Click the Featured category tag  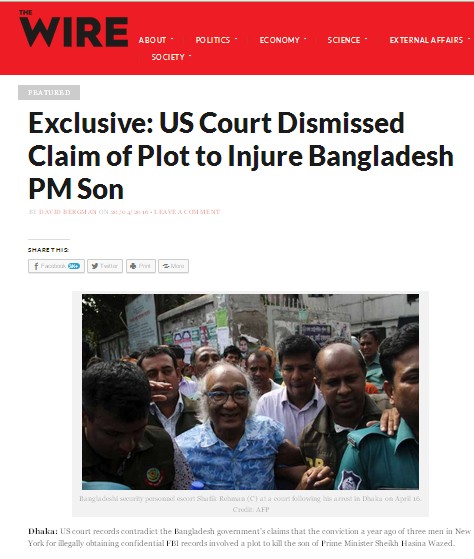click(x=49, y=93)
